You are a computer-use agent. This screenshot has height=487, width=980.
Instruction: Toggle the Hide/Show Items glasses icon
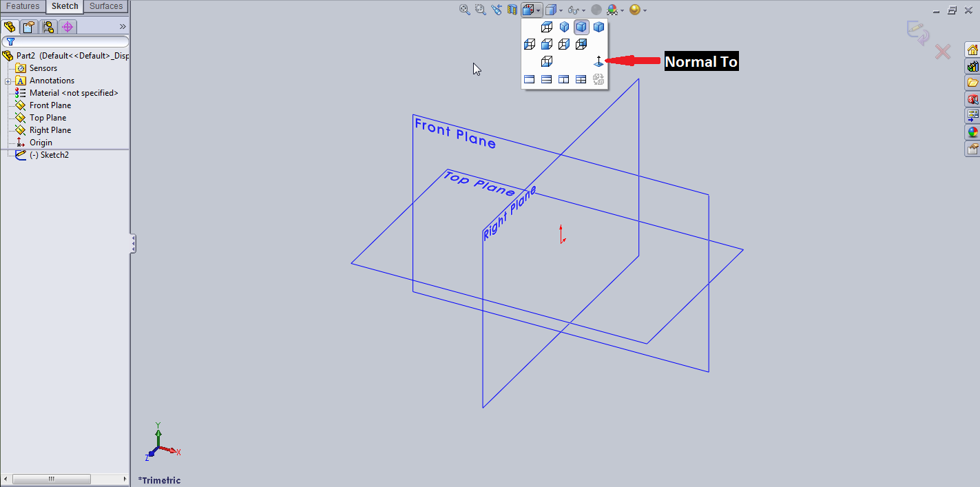[x=574, y=10]
